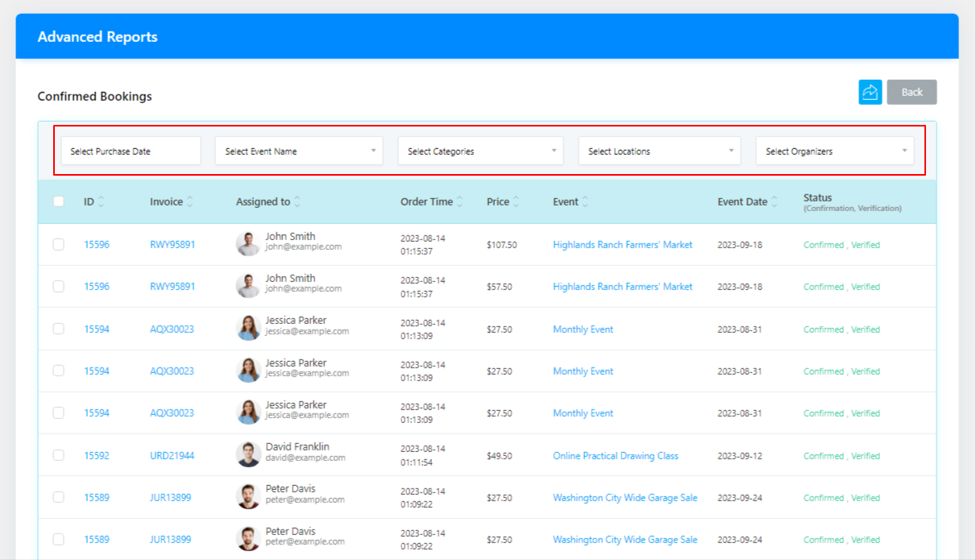
Task: Open Highlands Ranch Farmers' Market in $57.50 row
Action: [x=623, y=287]
